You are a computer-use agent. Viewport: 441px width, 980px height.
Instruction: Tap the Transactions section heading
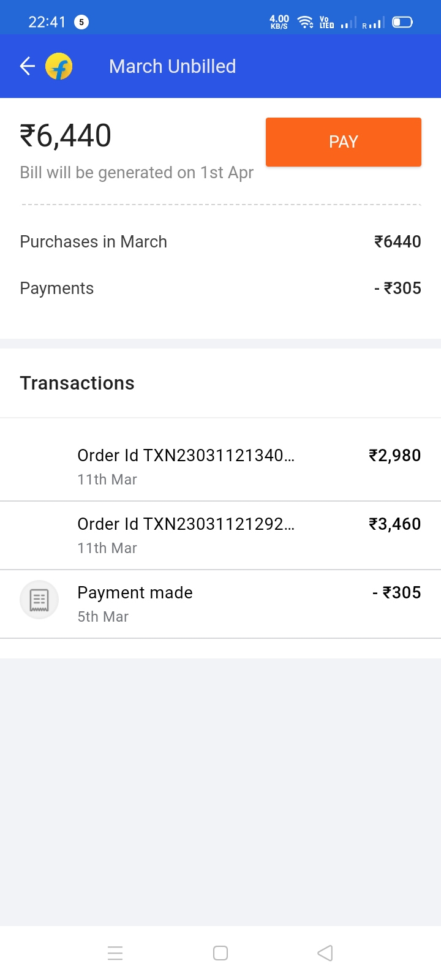coord(77,383)
